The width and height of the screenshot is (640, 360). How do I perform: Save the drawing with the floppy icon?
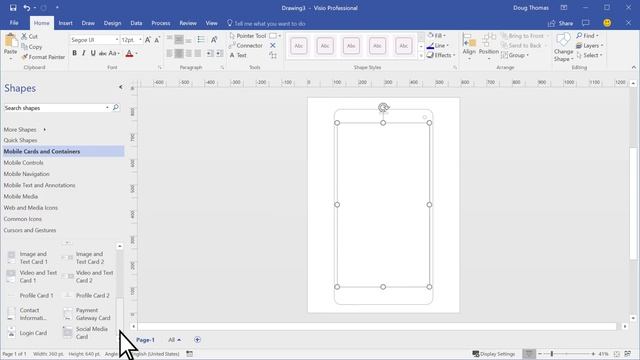click(13, 8)
